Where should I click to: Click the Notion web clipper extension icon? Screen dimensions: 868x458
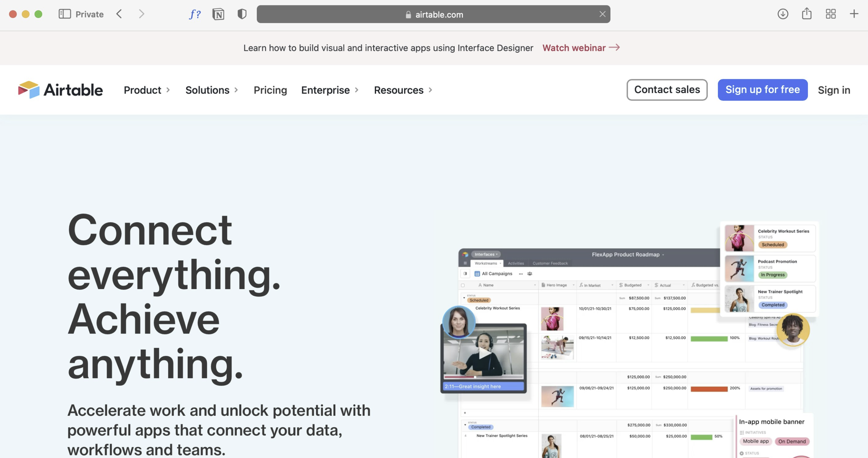coord(218,14)
